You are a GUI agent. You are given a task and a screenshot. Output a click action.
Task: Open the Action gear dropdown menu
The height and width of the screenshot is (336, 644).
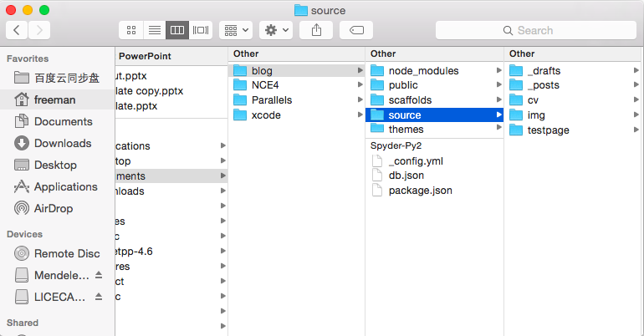[275, 30]
